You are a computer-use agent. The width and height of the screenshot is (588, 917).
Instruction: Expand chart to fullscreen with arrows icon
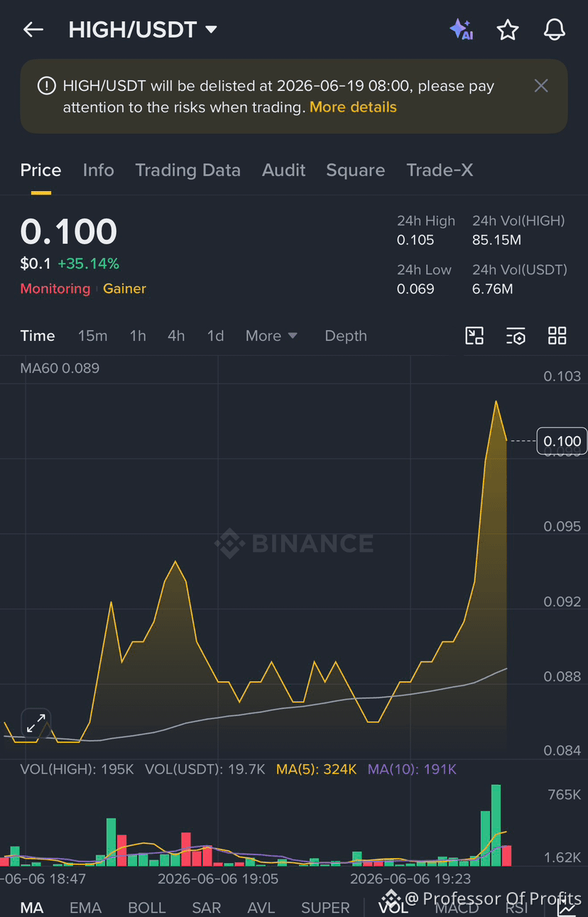click(x=36, y=725)
